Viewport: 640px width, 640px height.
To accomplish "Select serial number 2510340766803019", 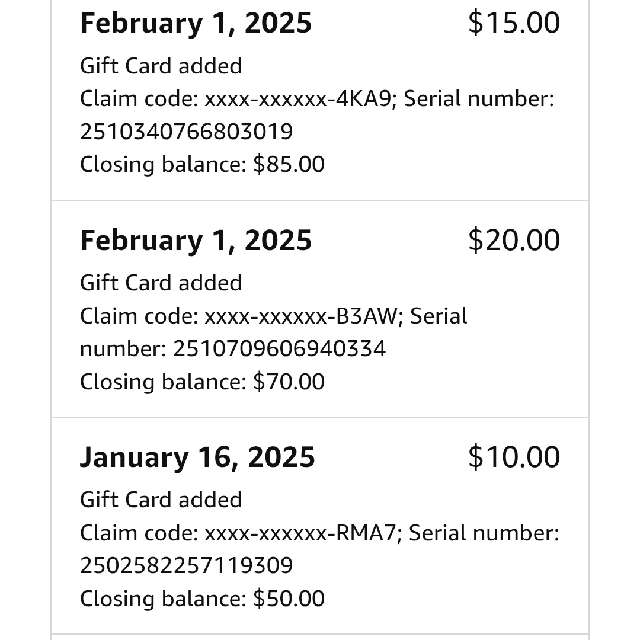I will pyautogui.click(x=186, y=131).
